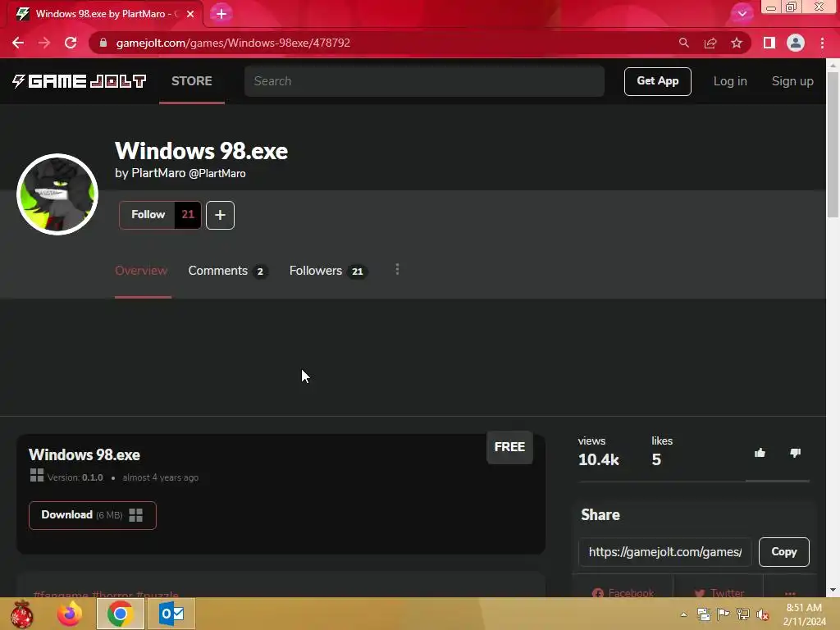Open the taskbar clock and date
Image resolution: width=840 pixels, height=630 pixels.
coord(804,614)
